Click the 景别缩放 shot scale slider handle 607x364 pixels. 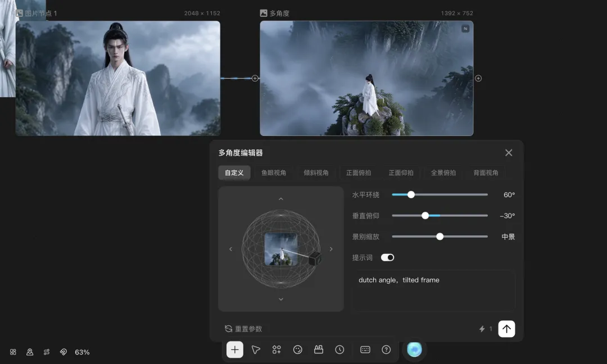pos(440,236)
